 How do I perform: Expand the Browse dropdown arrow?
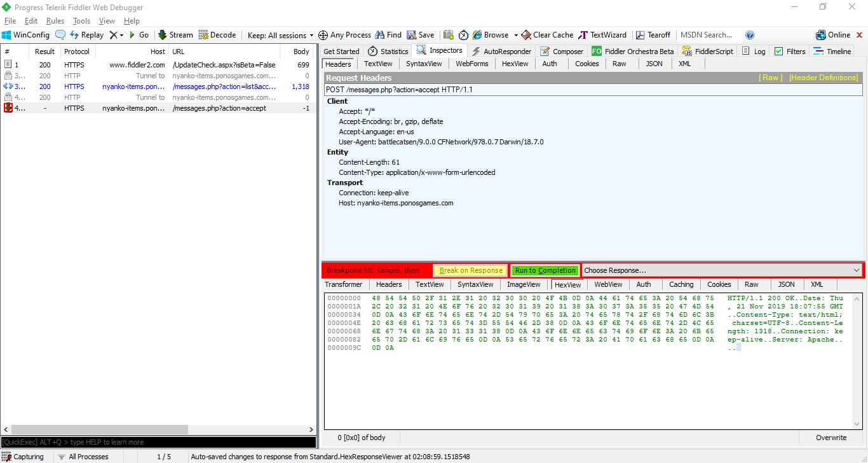pos(516,35)
